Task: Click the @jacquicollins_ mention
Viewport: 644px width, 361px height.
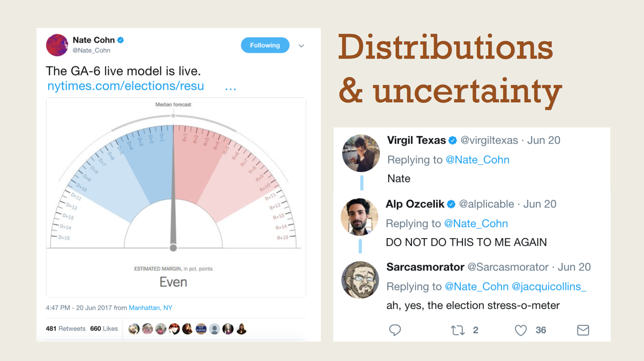Action: point(549,286)
